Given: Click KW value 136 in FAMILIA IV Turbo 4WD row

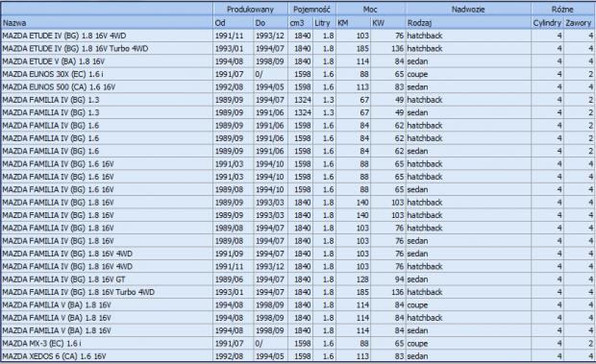Looking at the screenshot, I should pos(398,292).
